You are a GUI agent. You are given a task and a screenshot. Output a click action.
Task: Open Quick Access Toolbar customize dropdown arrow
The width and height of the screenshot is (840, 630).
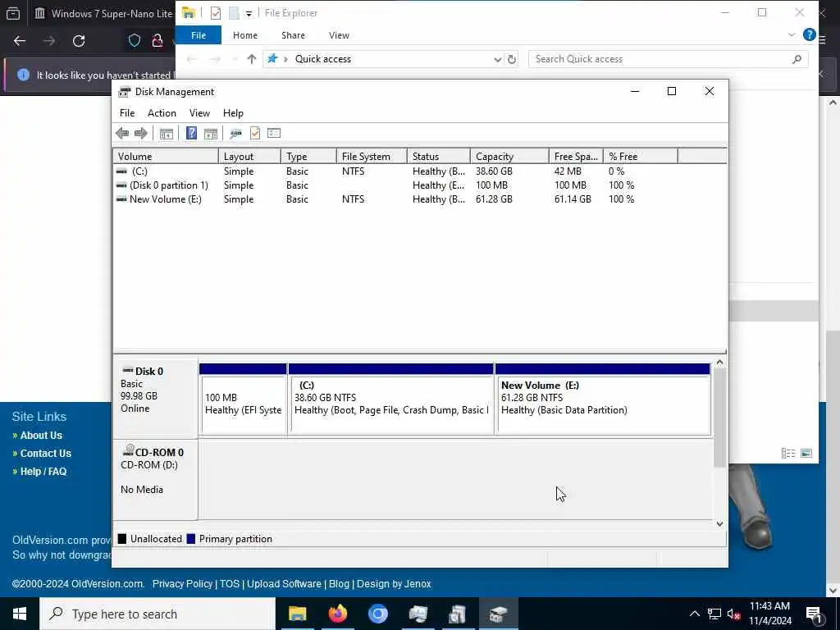[x=249, y=13]
